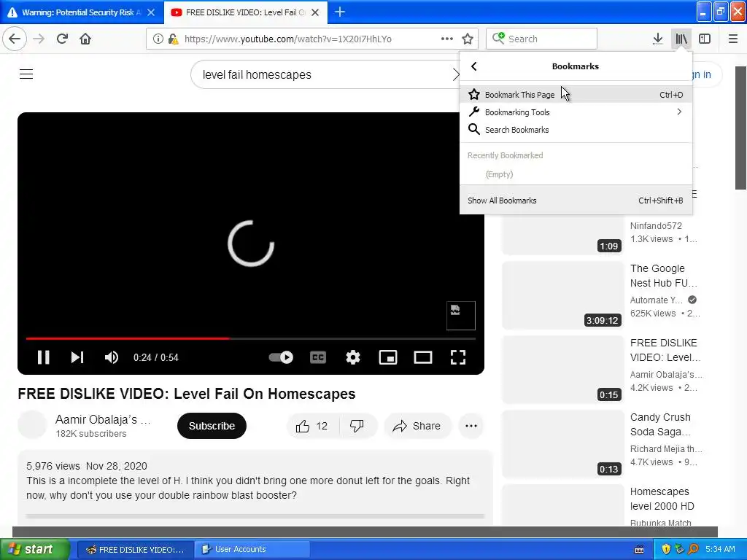Open the 3:09:12 video thumbnail
Image resolution: width=747 pixels, height=560 pixels.
[x=562, y=295]
